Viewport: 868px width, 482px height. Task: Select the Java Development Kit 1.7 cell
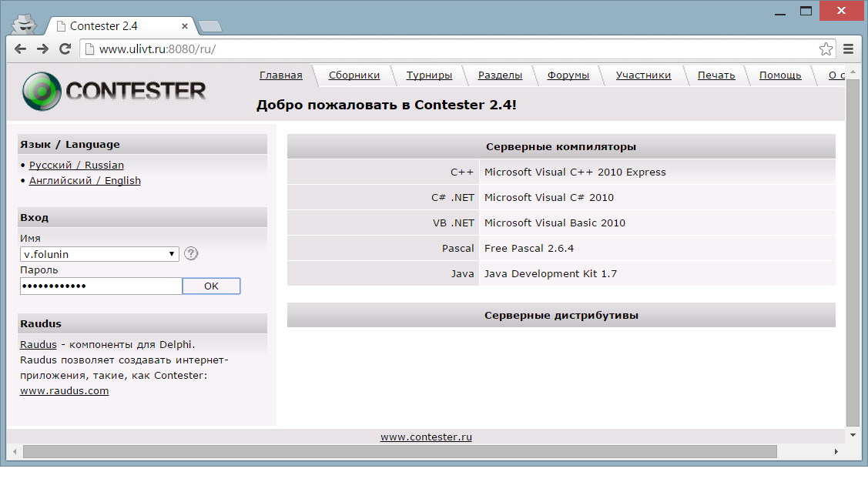click(657, 274)
